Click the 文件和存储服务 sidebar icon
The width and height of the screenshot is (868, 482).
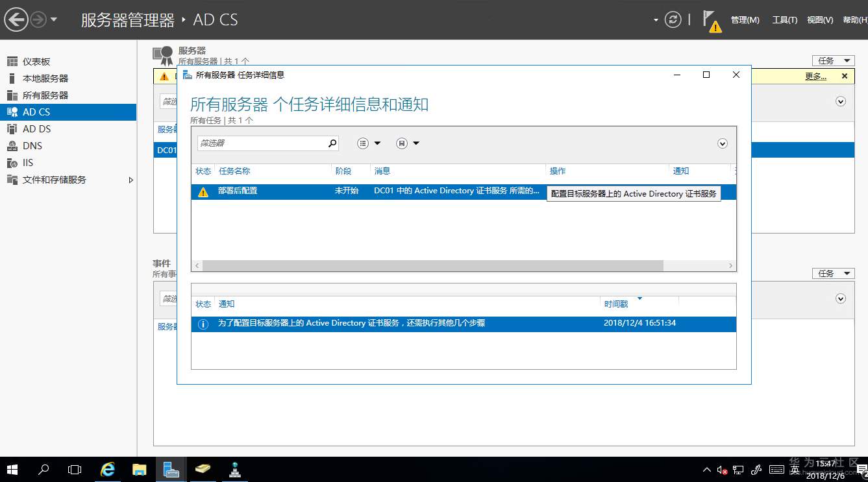pos(12,180)
